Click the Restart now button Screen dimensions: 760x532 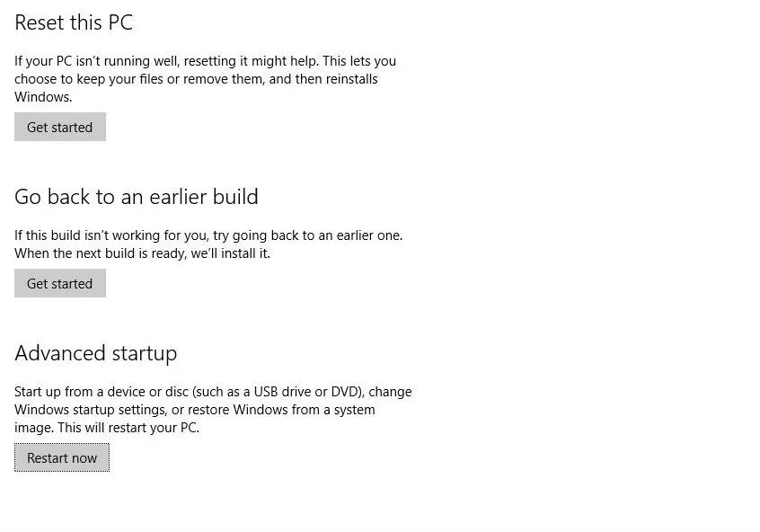click(62, 457)
